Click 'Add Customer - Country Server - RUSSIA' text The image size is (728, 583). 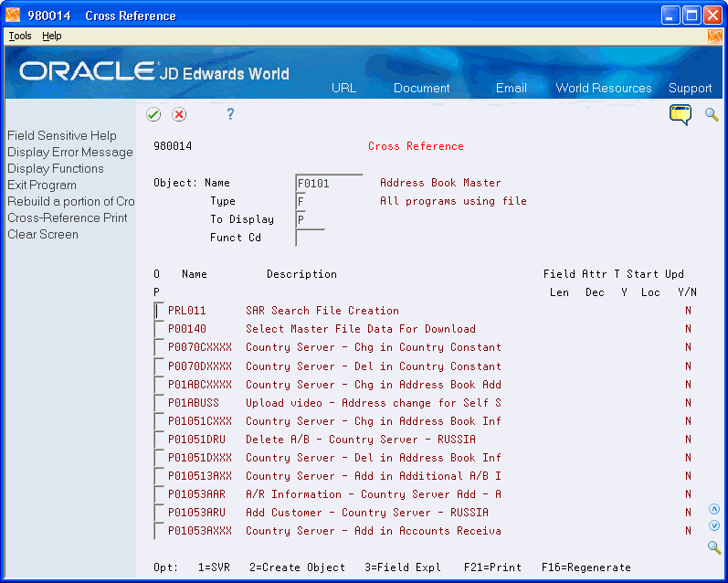tap(367, 513)
